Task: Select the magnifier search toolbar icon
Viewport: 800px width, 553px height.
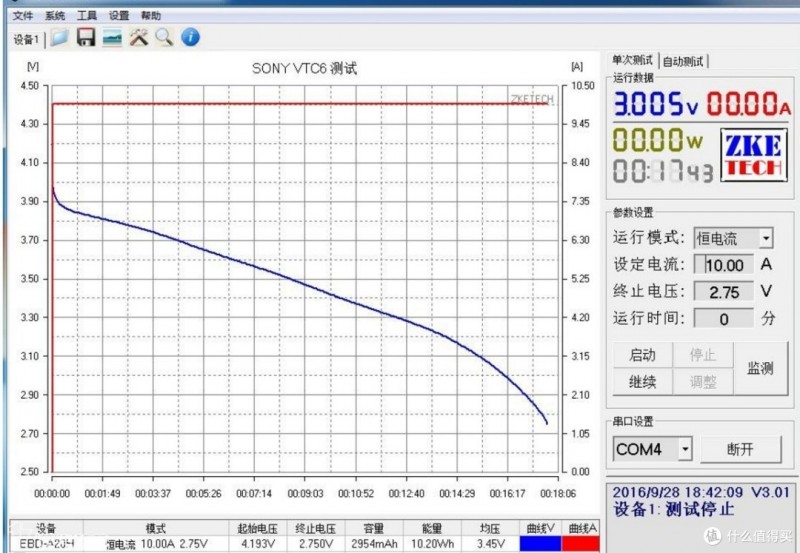Action: click(164, 37)
